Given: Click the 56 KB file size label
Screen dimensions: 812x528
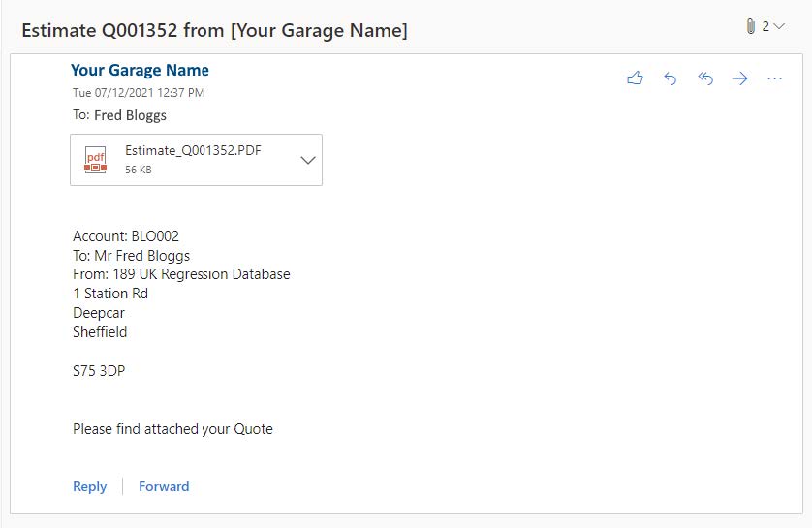Looking at the screenshot, I should (139, 170).
